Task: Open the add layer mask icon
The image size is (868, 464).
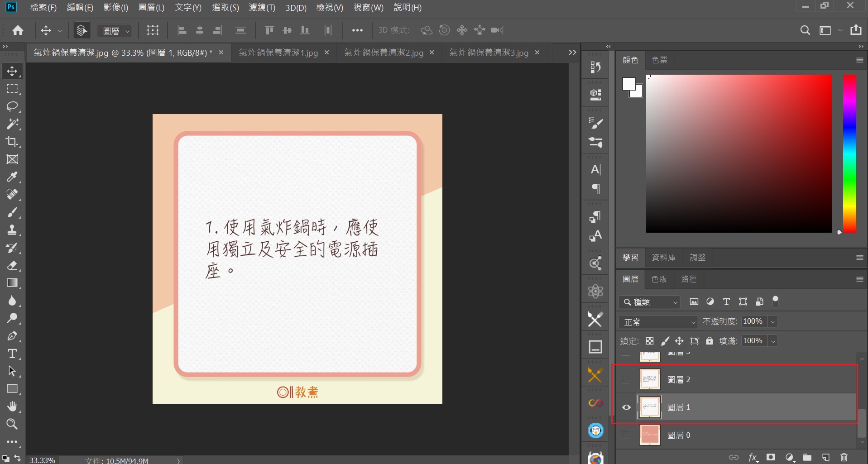Action: tap(771, 457)
